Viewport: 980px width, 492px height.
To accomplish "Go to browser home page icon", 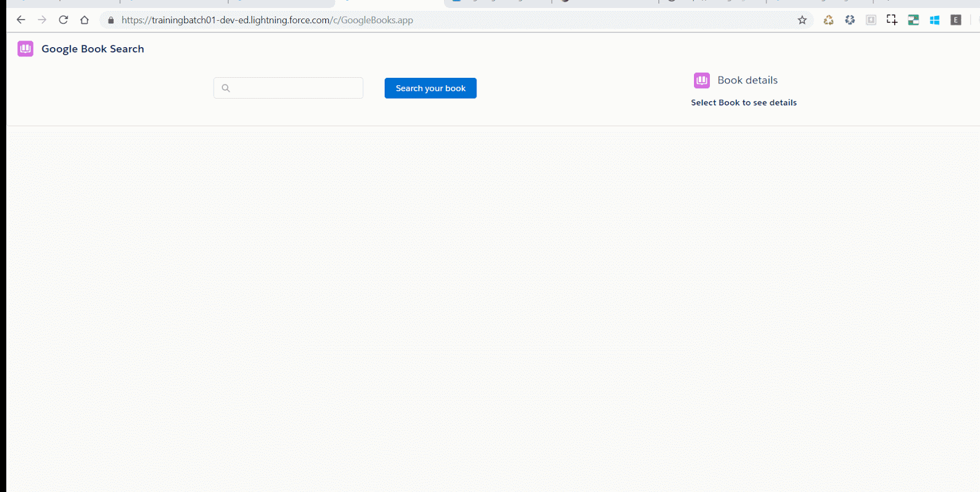I will coord(85,20).
